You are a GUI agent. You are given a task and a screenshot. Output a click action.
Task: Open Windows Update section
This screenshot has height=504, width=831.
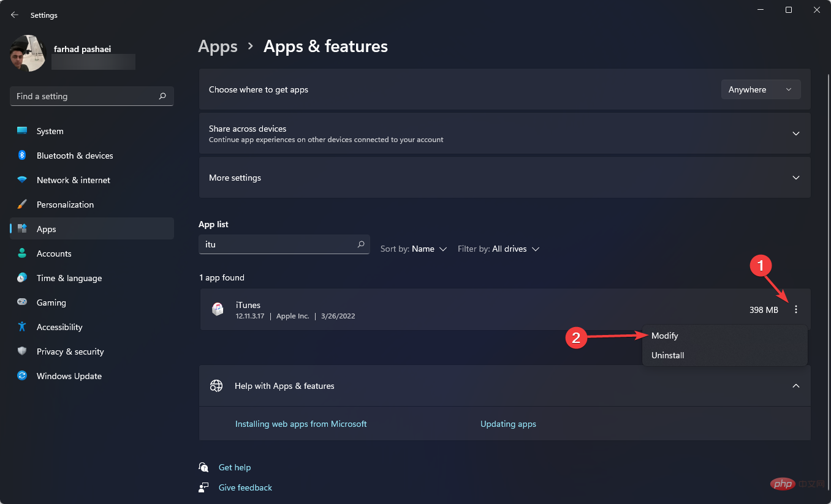tap(69, 376)
